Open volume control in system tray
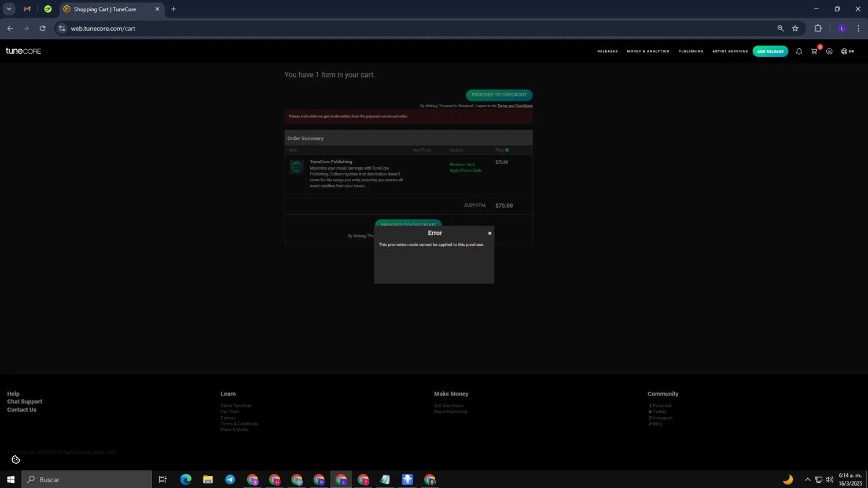 point(829,479)
